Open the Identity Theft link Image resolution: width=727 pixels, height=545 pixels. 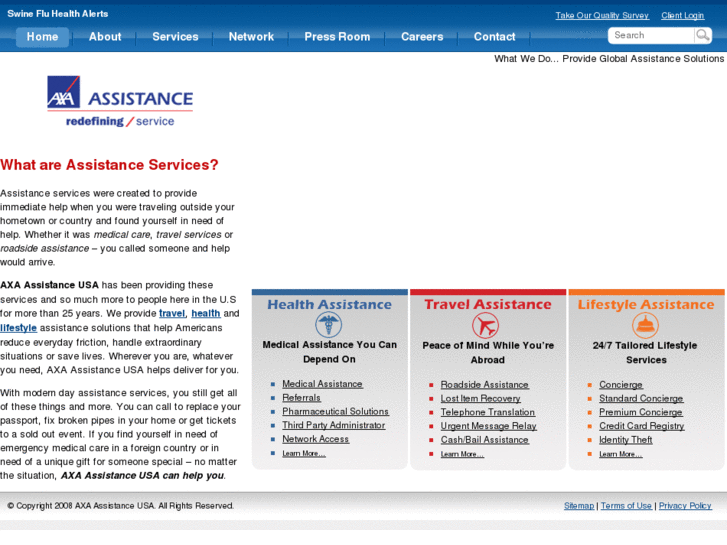point(626,440)
